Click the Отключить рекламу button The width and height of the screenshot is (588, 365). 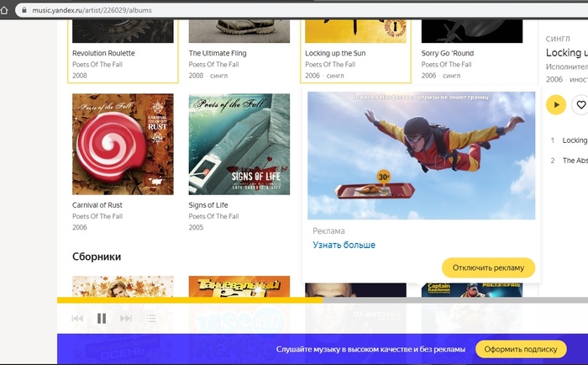click(488, 267)
